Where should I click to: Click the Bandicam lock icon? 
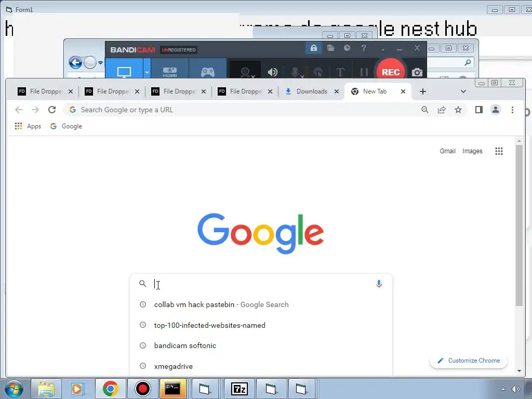point(313,48)
